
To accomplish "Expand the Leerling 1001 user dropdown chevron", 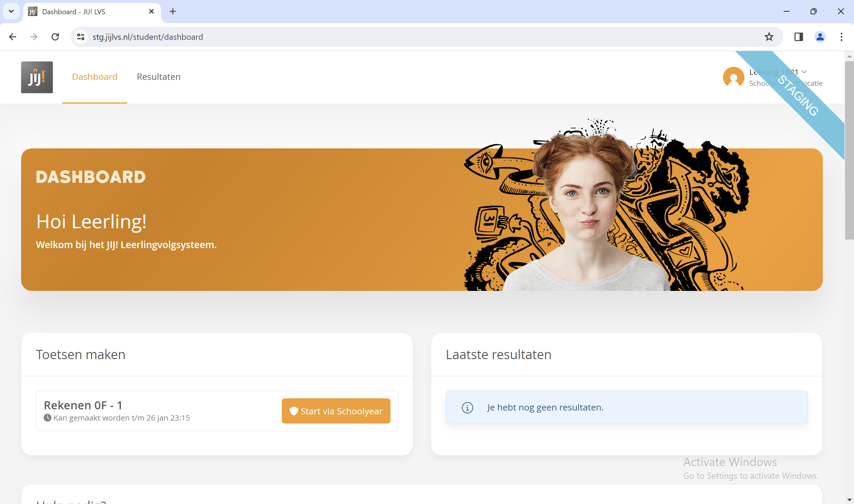I will pyautogui.click(x=804, y=72).
